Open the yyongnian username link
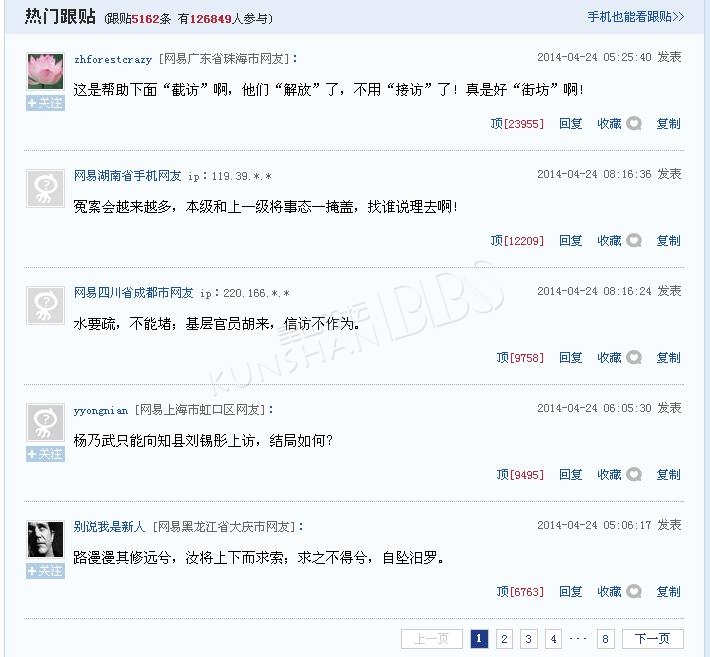 tap(101, 411)
